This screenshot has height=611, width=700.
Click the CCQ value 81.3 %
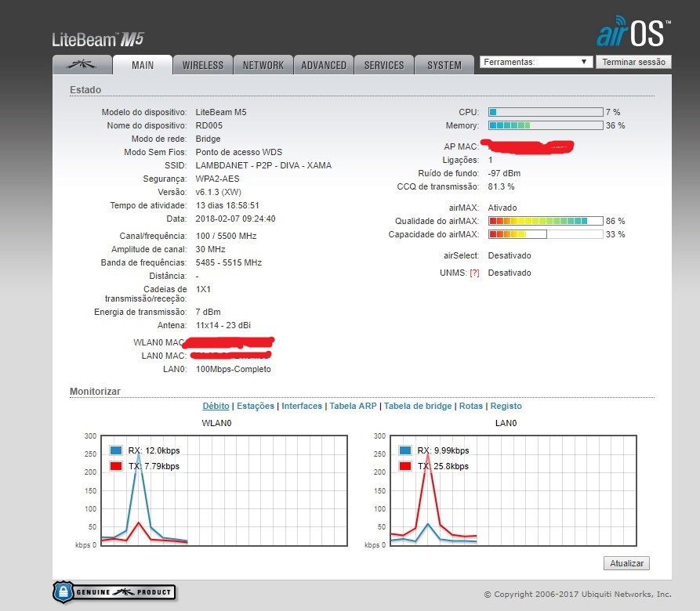(501, 186)
